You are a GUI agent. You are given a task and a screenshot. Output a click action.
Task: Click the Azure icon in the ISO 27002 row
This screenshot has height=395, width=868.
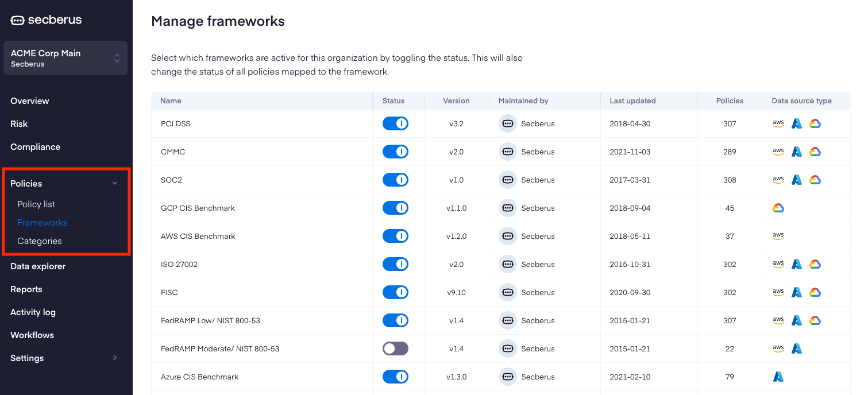pyautogui.click(x=797, y=264)
